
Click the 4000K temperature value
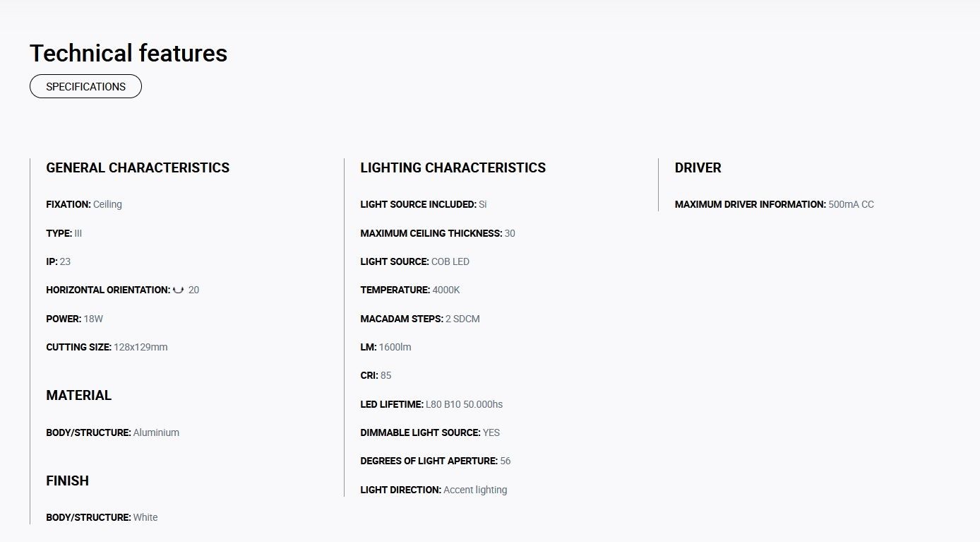click(446, 290)
